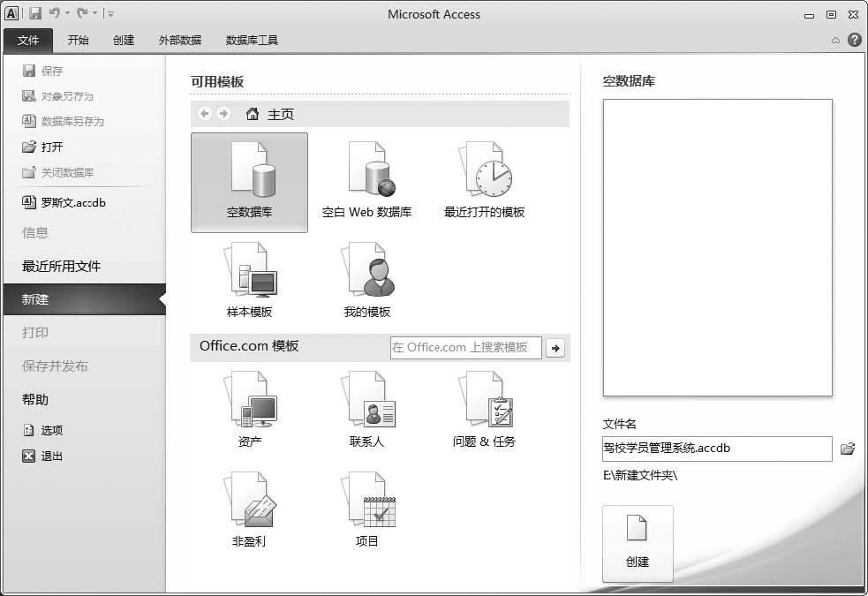Select the 空数据库 blank database template
Screen dimensions: 868x596
pos(249,182)
